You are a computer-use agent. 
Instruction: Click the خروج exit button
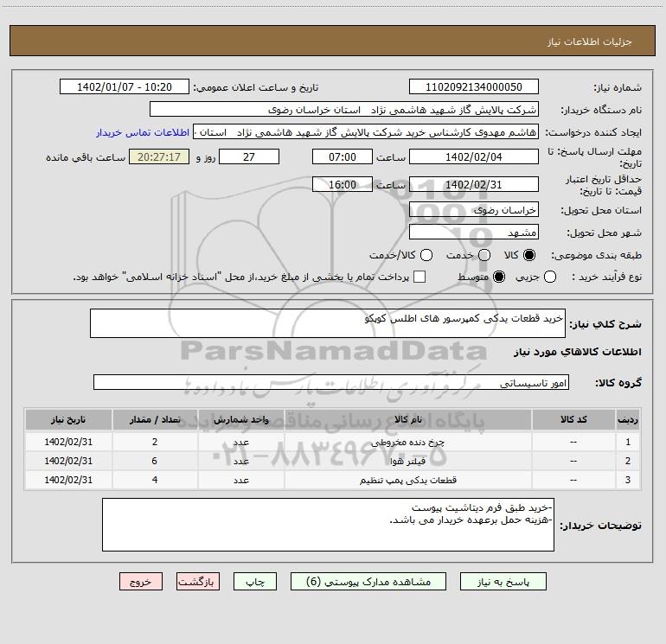click(x=141, y=582)
